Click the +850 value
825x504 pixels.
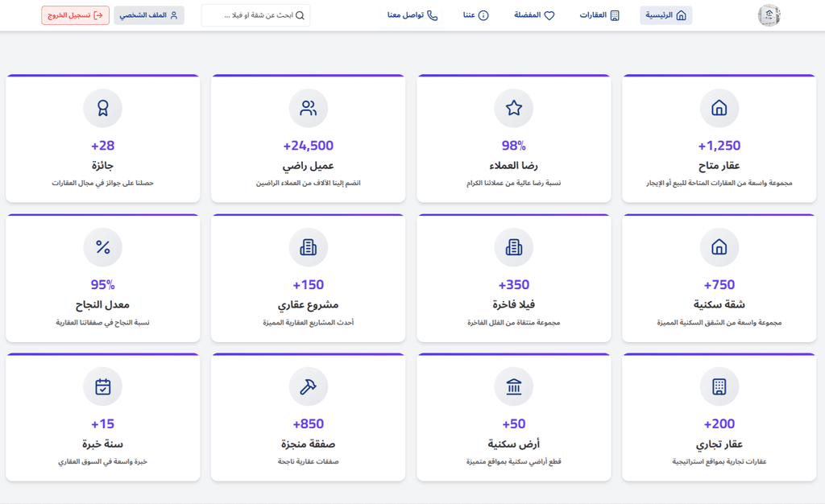309,423
